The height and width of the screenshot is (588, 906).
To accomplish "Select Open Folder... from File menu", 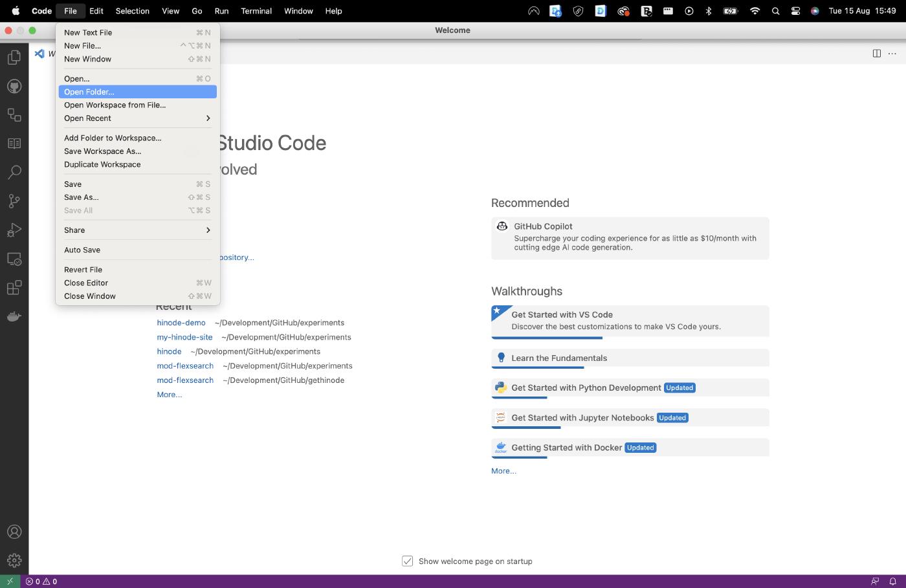I will 89,92.
